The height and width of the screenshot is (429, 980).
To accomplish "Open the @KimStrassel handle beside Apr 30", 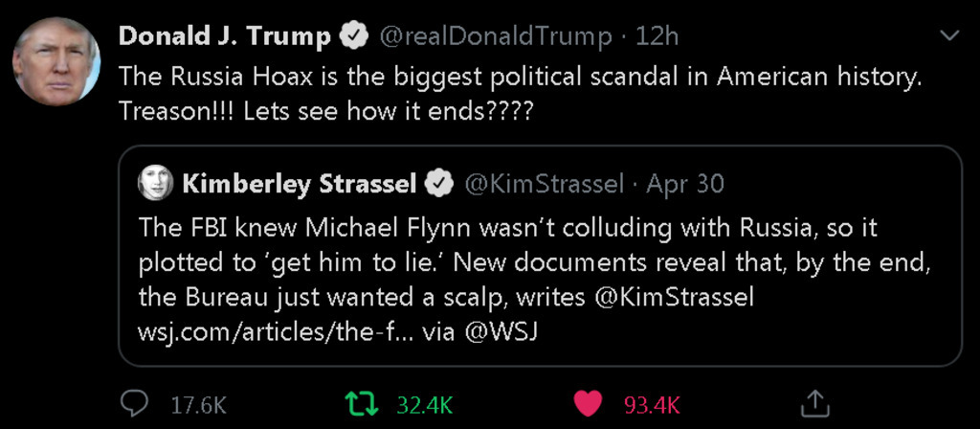I will (x=544, y=183).
